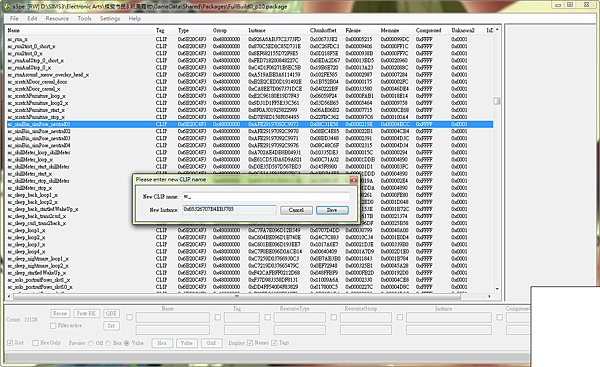Click the Grid button

click(x=212, y=343)
